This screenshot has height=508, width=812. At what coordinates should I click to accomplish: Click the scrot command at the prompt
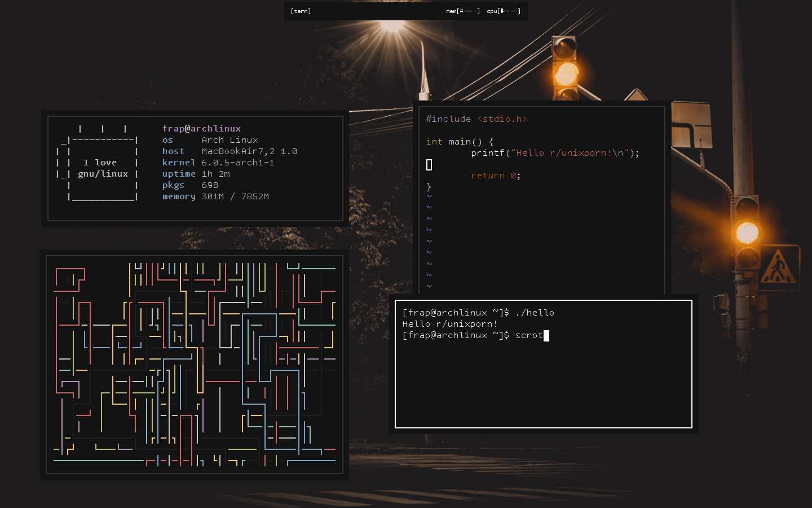tap(528, 335)
